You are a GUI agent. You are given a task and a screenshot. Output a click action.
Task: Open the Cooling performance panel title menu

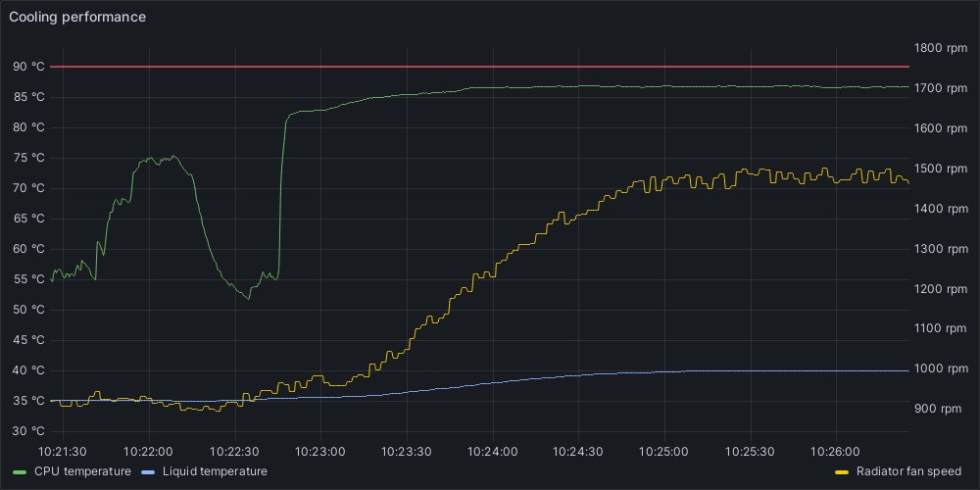point(77,17)
